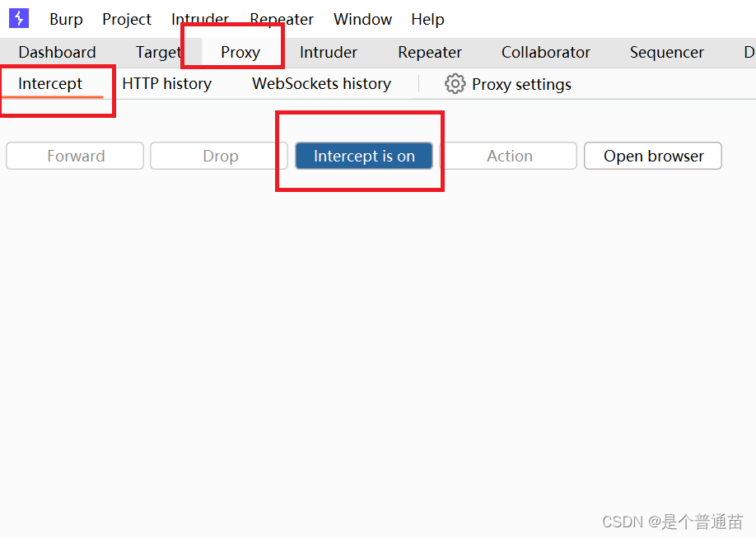Click the Open browser button
This screenshot has height=538, width=756.
(x=653, y=156)
